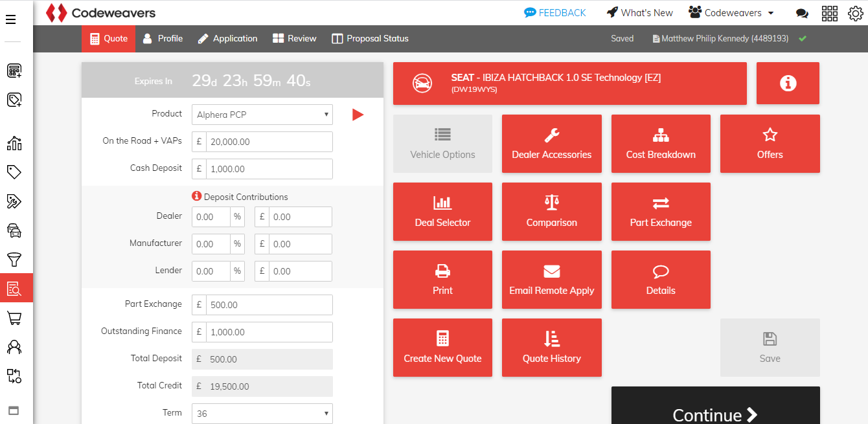Switch to the Quote tab
This screenshot has height=424, width=868.
pos(108,38)
